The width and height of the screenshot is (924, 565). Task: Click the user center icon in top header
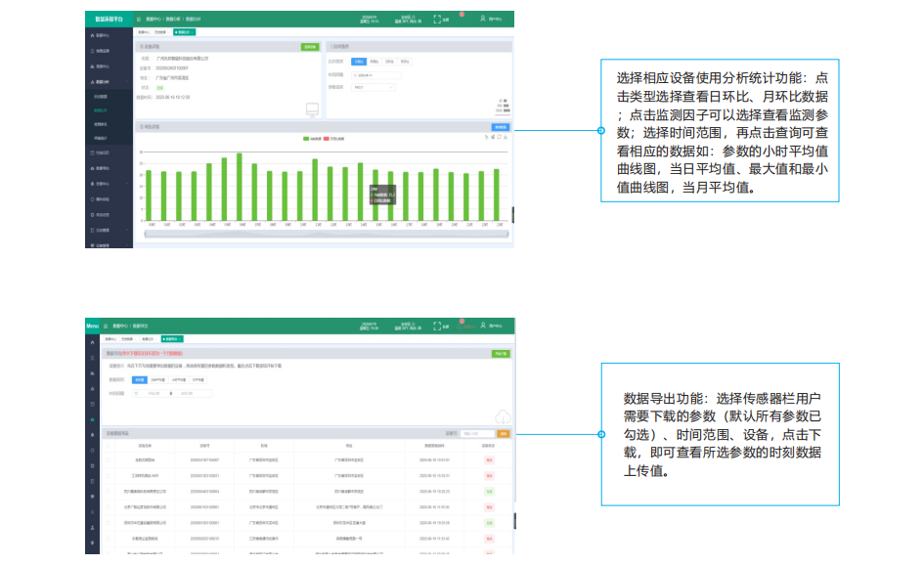pos(483,19)
